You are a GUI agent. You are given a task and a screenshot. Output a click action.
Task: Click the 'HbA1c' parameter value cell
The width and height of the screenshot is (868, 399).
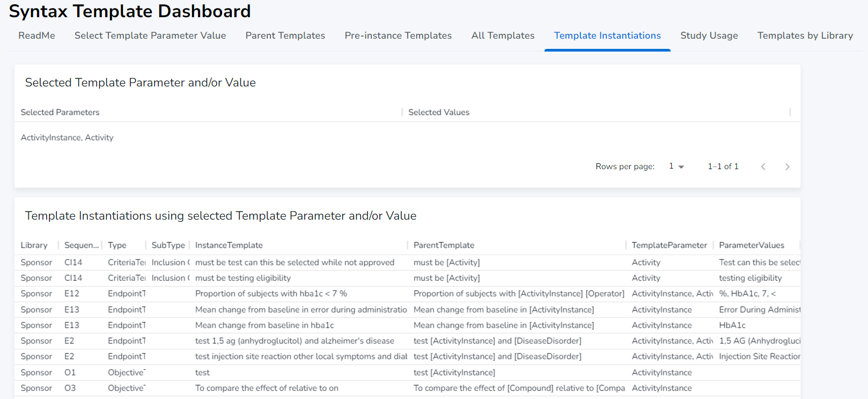732,325
